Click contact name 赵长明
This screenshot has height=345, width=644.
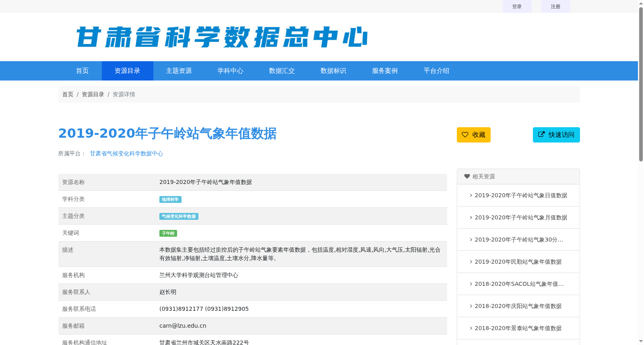[x=168, y=292]
